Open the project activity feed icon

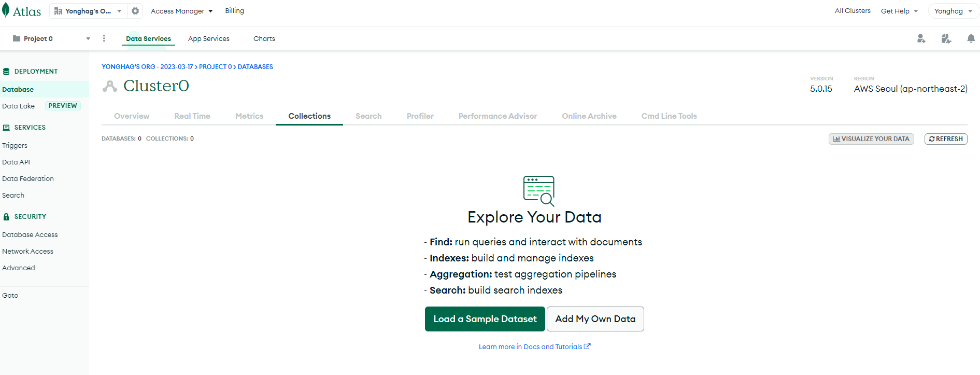[946, 38]
